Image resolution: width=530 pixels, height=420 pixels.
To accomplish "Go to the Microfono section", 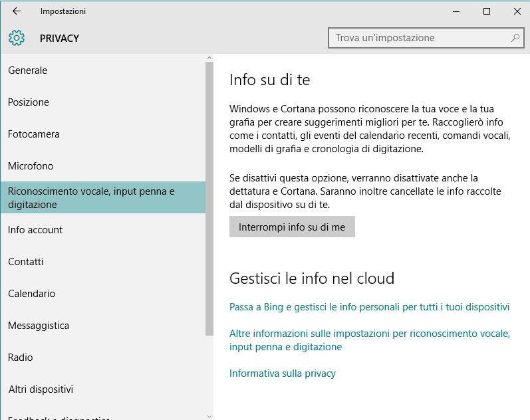I will click(31, 166).
